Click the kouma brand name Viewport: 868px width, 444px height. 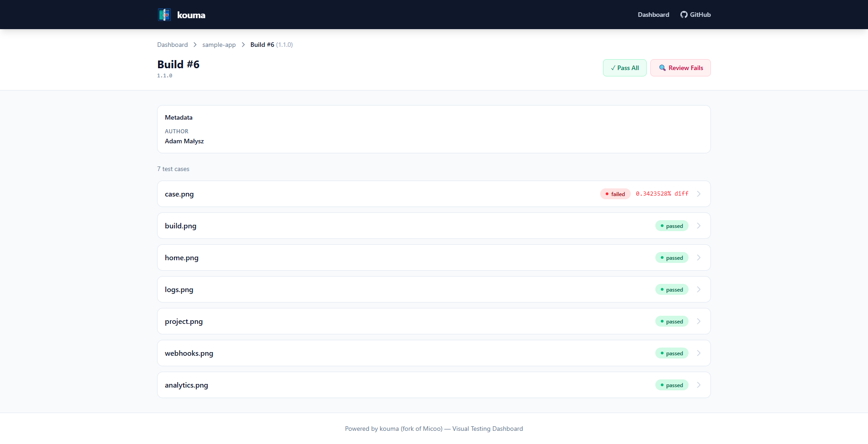pyautogui.click(x=191, y=15)
